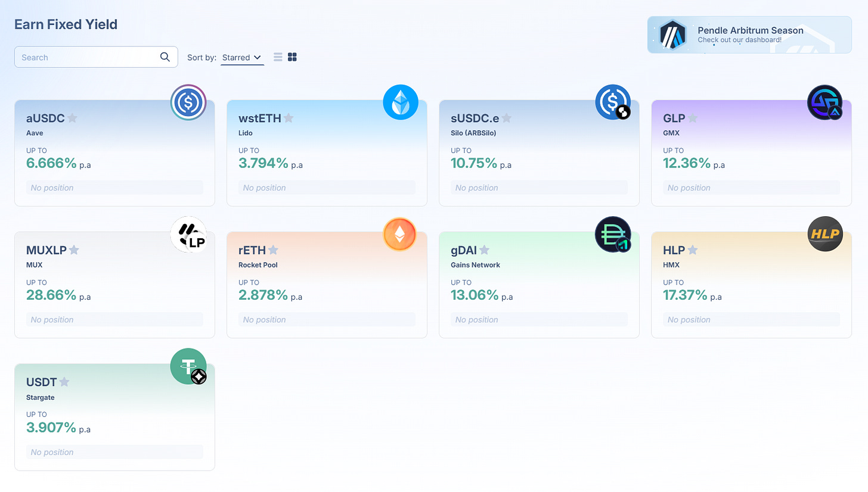Image resolution: width=868 pixels, height=492 pixels.
Task: Click the Earn Fixed Yield heading
Action: (66, 24)
